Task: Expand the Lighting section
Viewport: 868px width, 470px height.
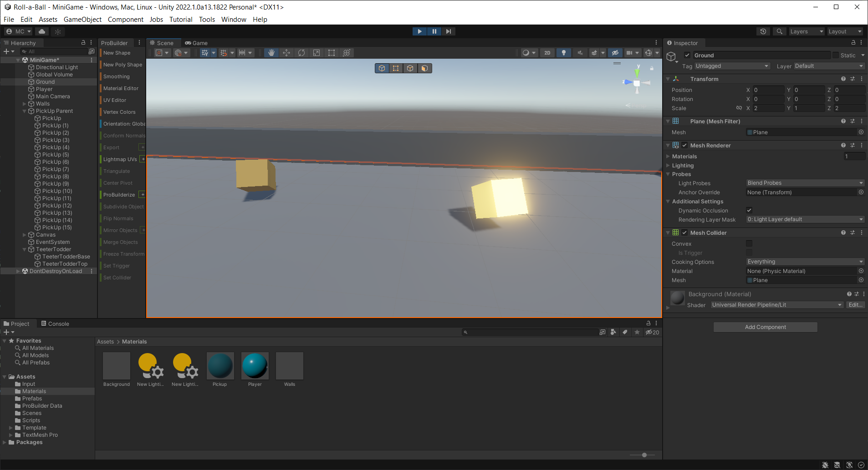Action: tap(668, 166)
